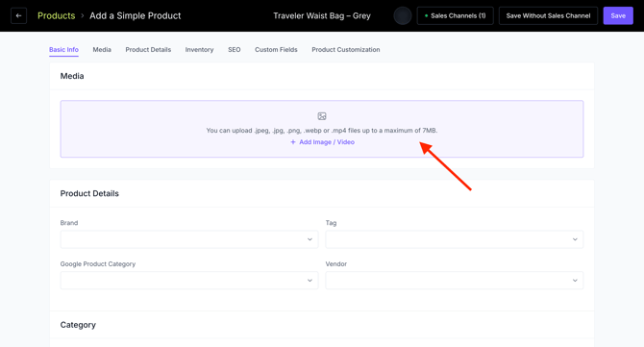Click the dark circular avatar in header

tap(403, 15)
